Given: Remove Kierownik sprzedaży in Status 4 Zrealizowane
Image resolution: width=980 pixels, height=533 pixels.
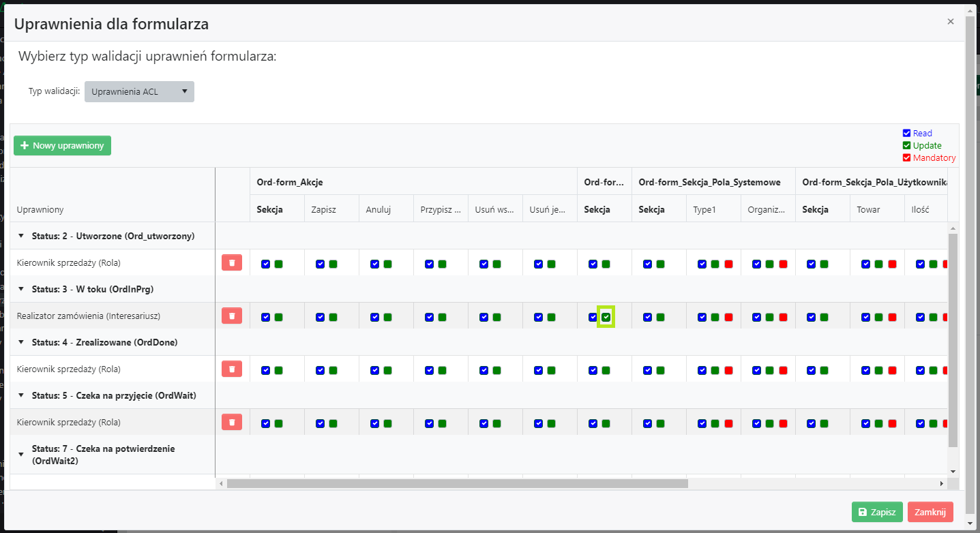Looking at the screenshot, I should [x=232, y=369].
